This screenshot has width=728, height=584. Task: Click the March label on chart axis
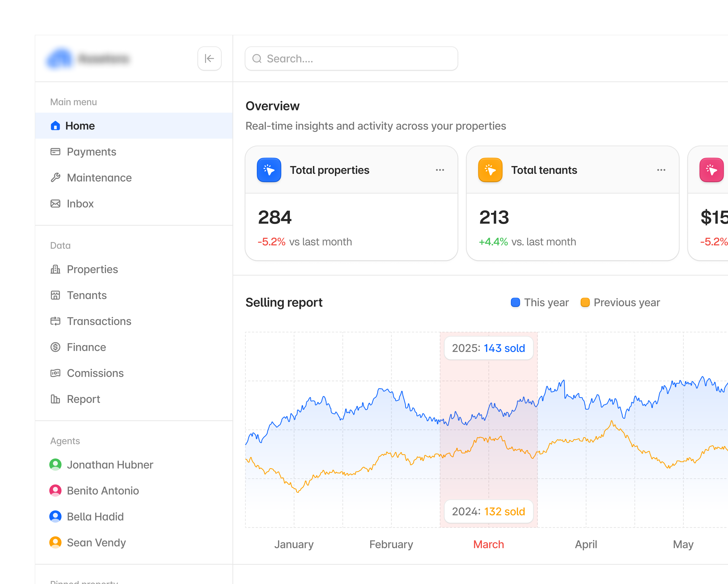(x=489, y=544)
